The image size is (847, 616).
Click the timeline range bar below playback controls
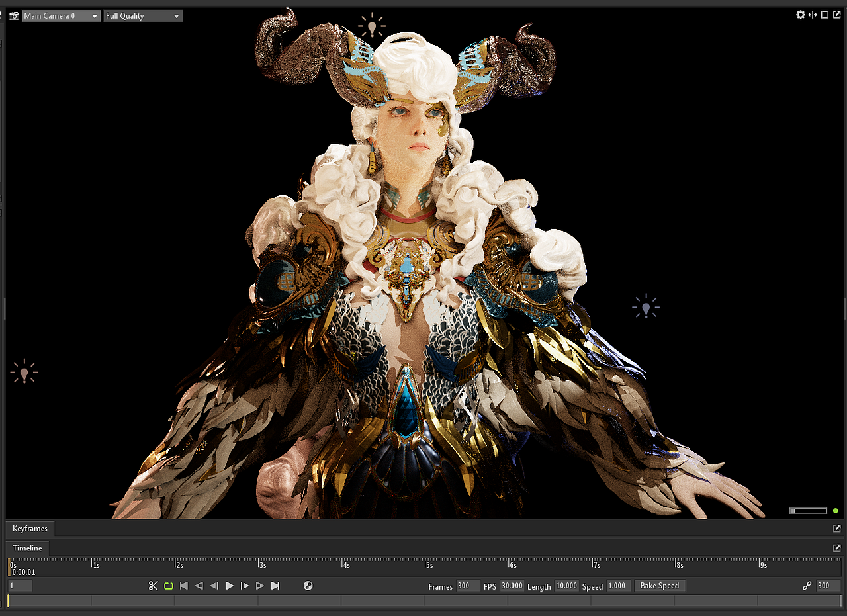pos(424,601)
